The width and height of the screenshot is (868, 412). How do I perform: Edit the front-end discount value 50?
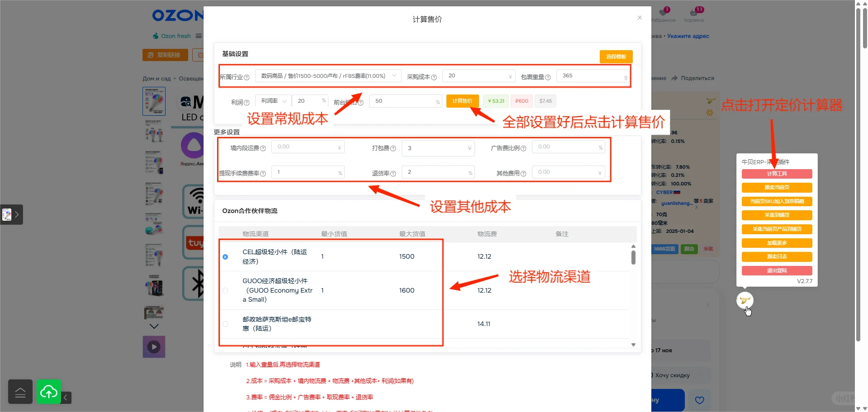[406, 101]
